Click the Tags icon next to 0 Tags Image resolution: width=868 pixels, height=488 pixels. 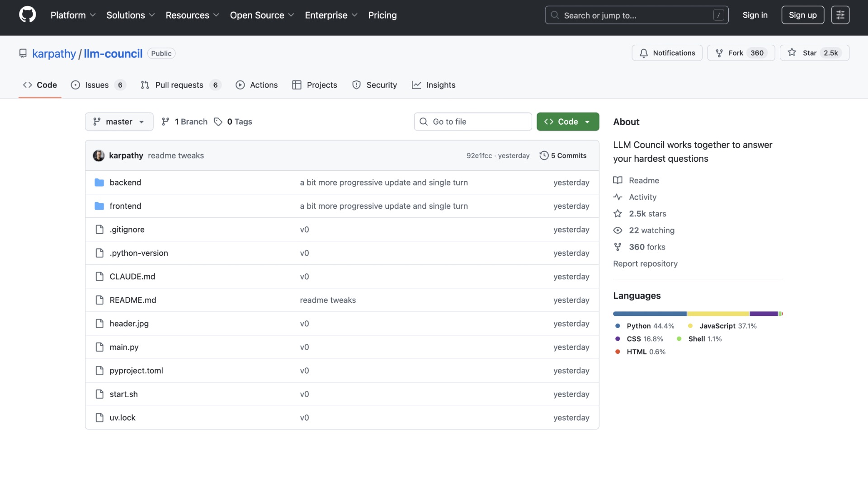pyautogui.click(x=218, y=122)
